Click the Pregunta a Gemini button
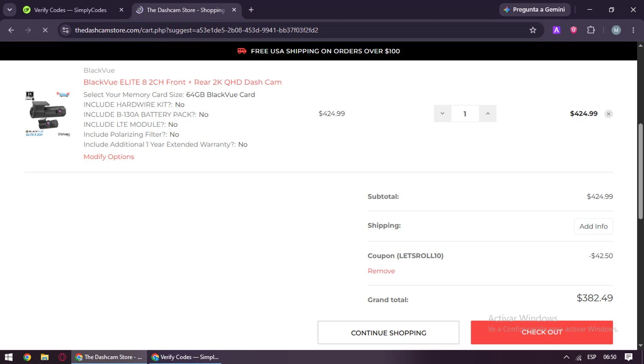 [x=535, y=9]
